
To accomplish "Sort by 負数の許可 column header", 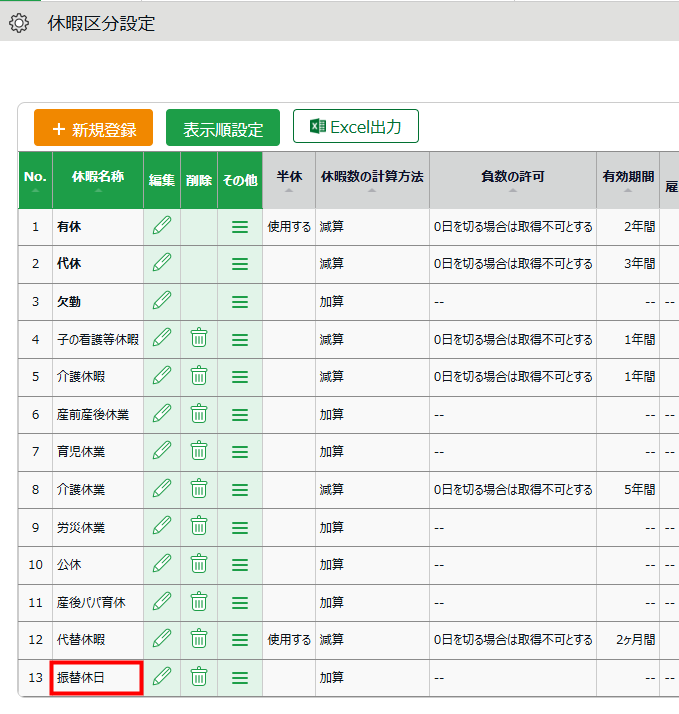I will (x=513, y=180).
